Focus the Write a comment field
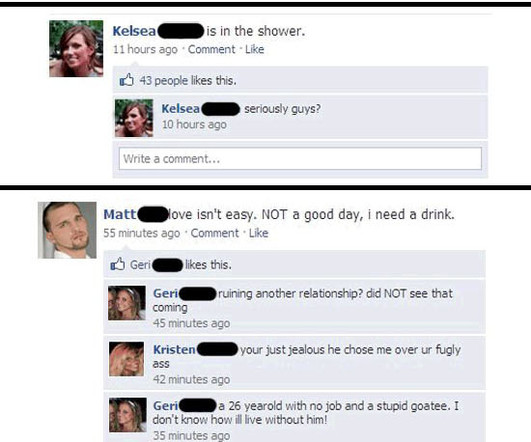531x442 pixels. click(x=300, y=159)
